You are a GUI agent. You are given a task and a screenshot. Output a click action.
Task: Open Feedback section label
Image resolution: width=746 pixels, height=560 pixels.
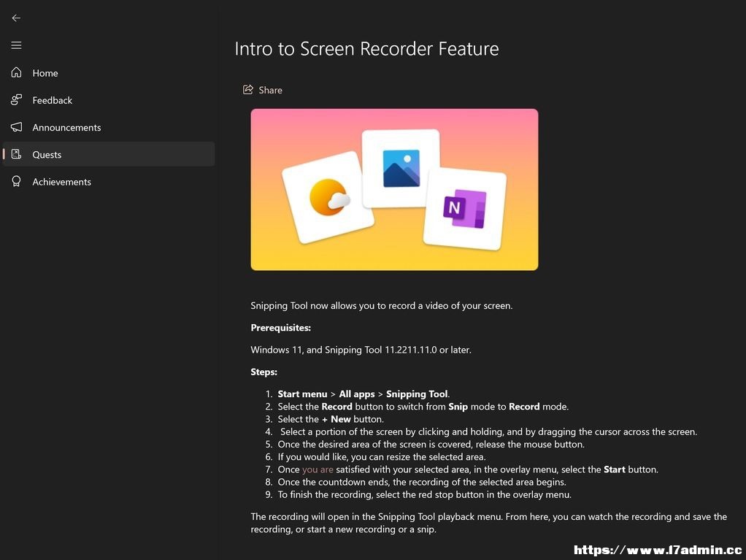[x=53, y=100]
